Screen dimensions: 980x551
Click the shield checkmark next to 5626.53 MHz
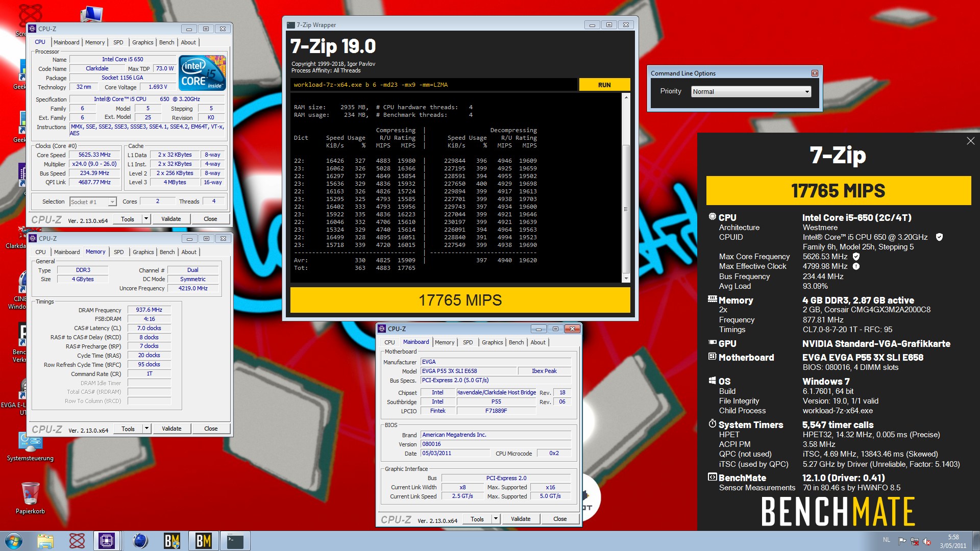[x=856, y=257]
